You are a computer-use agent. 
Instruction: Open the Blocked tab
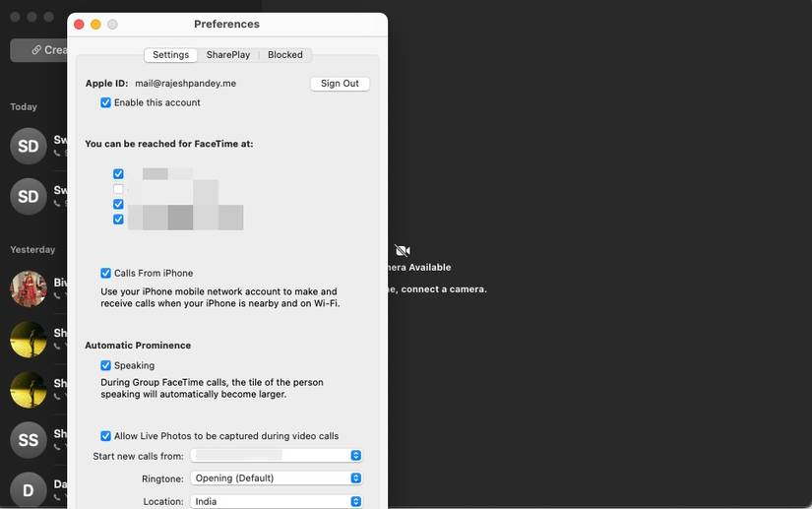(284, 55)
